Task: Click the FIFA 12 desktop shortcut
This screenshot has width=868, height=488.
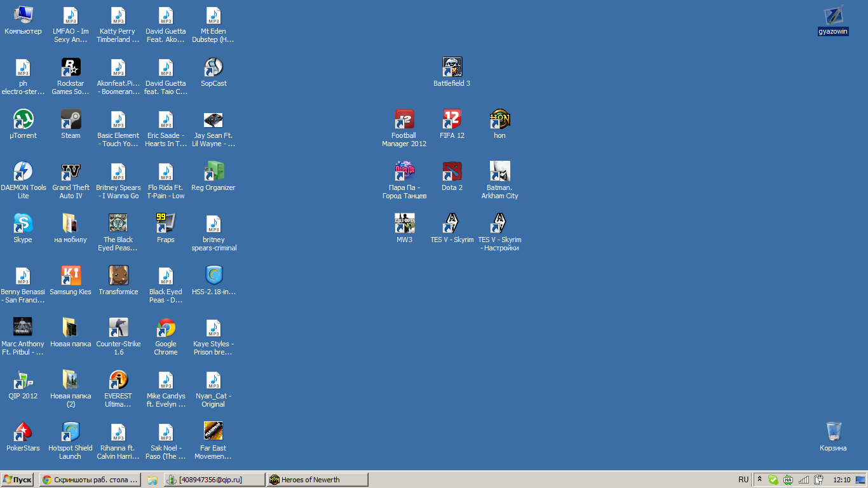Action: tap(452, 125)
